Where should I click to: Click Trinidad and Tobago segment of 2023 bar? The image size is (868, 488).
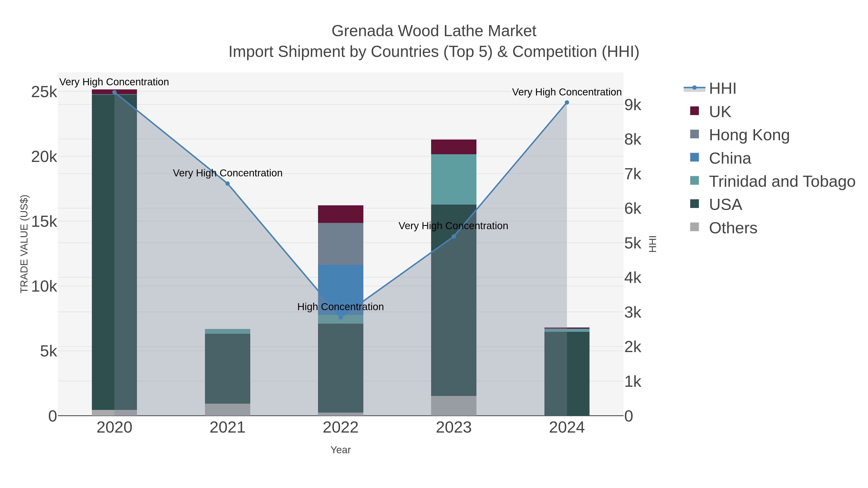pyautogui.click(x=454, y=180)
